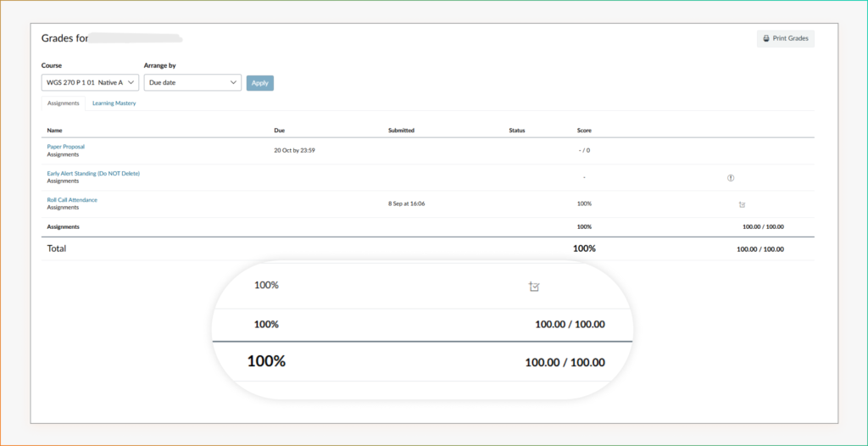Open the Roll Call Attendance link
The width and height of the screenshot is (868, 446).
tap(72, 200)
